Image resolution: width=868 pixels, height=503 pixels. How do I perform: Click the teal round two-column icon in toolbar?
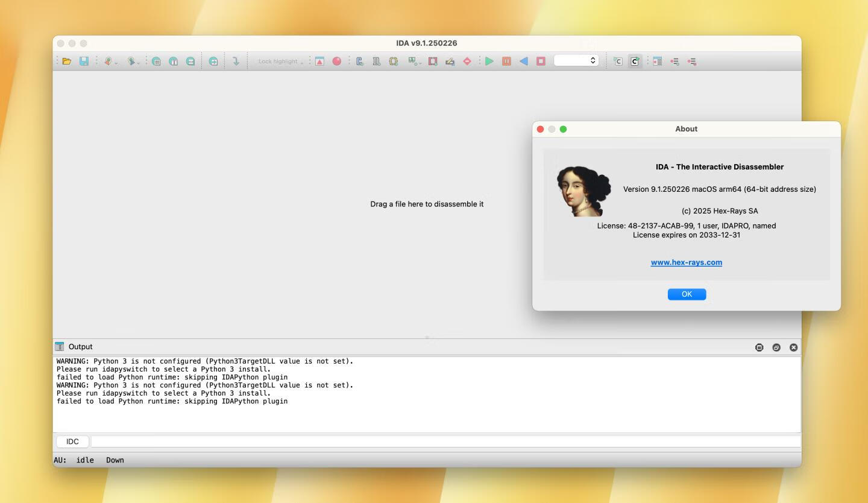coord(173,61)
